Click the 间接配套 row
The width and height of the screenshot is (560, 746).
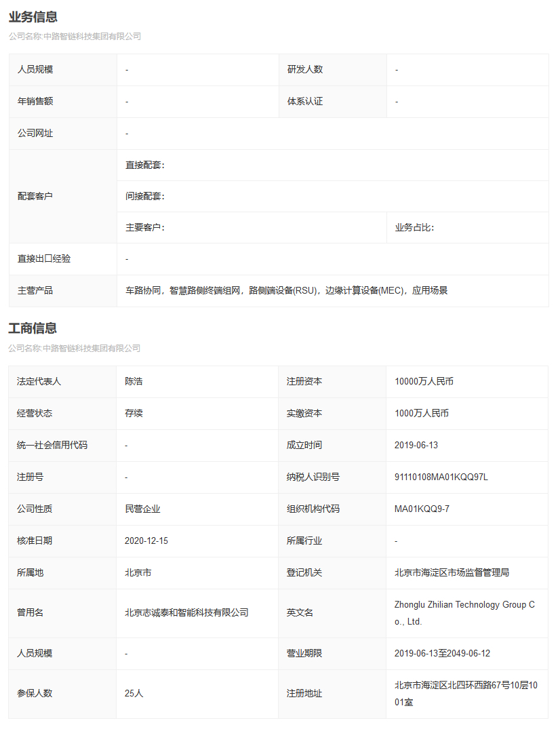pyautogui.click(x=333, y=196)
